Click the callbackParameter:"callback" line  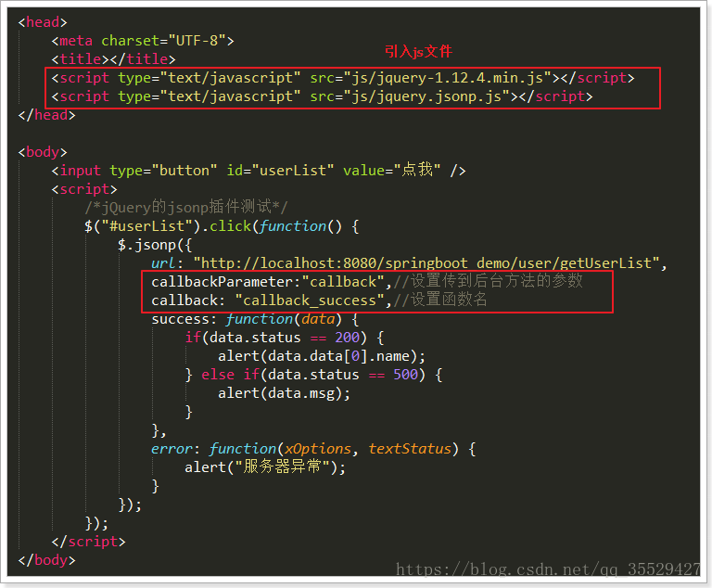[367, 281]
